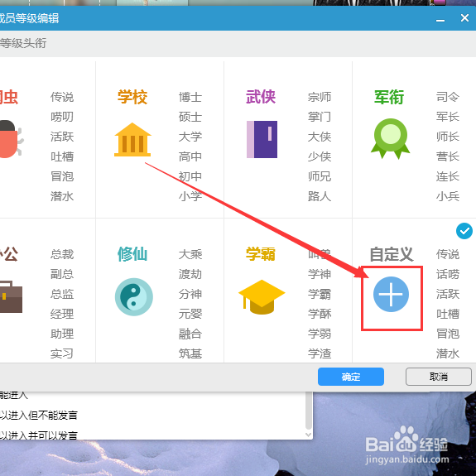The image size is (476, 476).
Task: Select the Wuxia purple book icon
Action: point(262,139)
